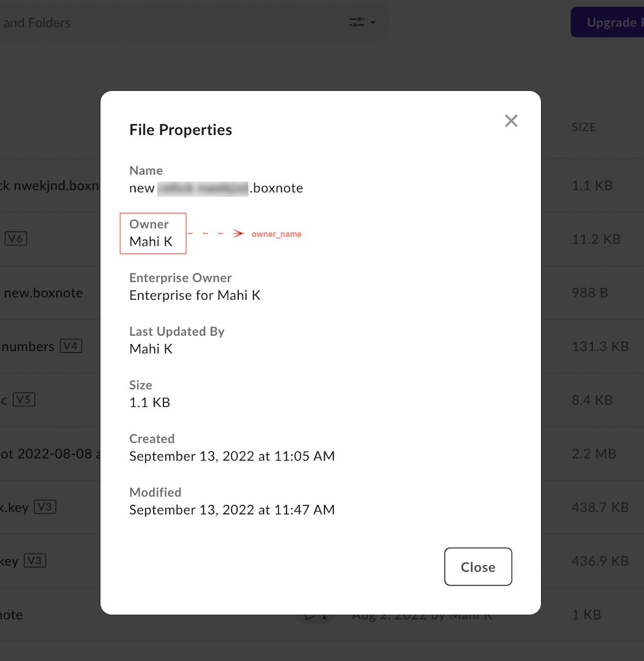The width and height of the screenshot is (644, 661).
Task: Click the V3 badge beside the .key file
Action: pos(45,507)
